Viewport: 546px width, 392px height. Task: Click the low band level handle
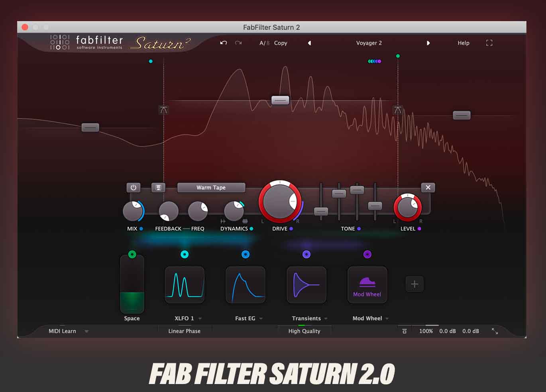pos(90,127)
